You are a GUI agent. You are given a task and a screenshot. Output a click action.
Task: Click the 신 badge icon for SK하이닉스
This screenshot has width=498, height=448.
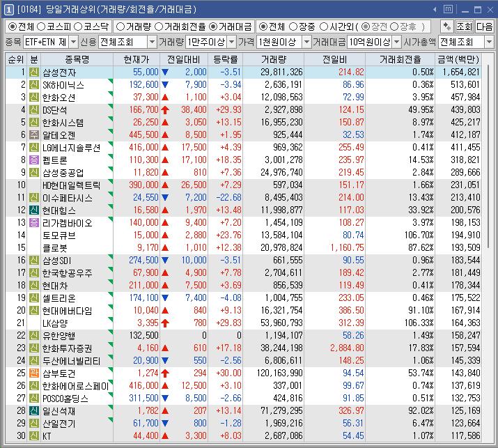[x=34, y=85]
